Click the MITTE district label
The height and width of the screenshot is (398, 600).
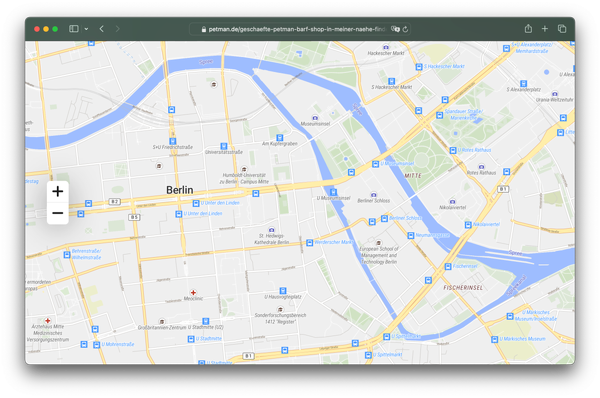[413, 176]
